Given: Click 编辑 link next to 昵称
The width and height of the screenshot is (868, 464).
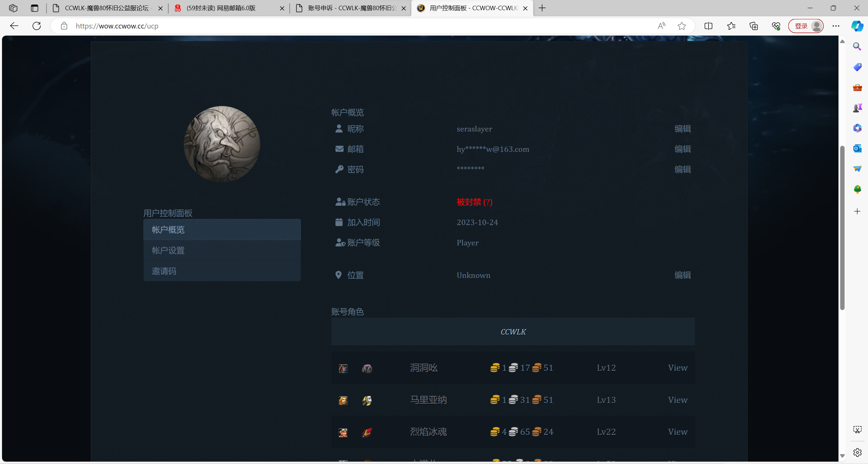Looking at the screenshot, I should click(682, 129).
